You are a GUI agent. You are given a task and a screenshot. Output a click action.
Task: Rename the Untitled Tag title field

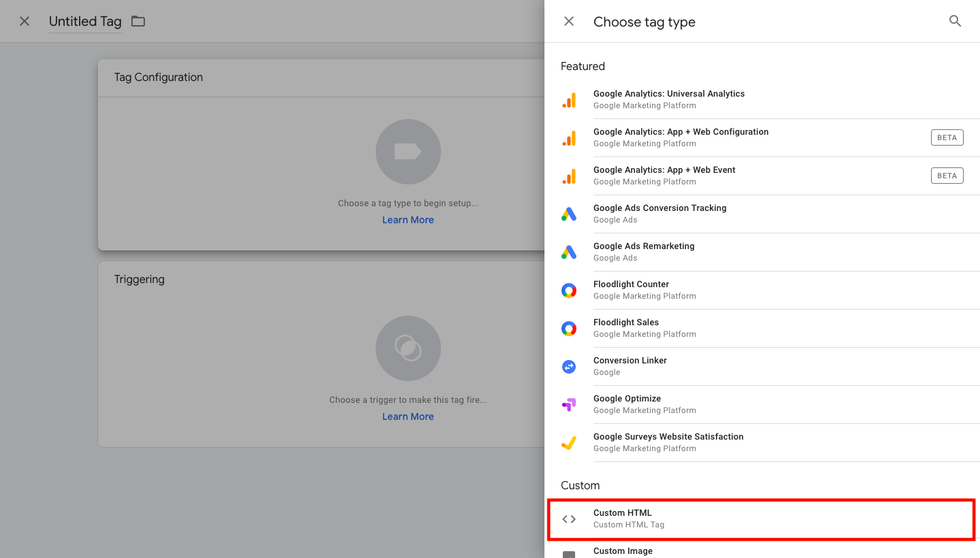coord(84,21)
